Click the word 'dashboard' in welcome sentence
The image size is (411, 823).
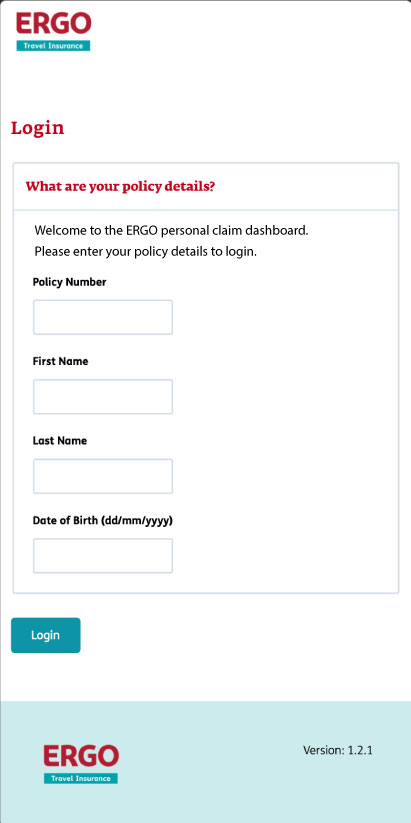tap(282, 230)
